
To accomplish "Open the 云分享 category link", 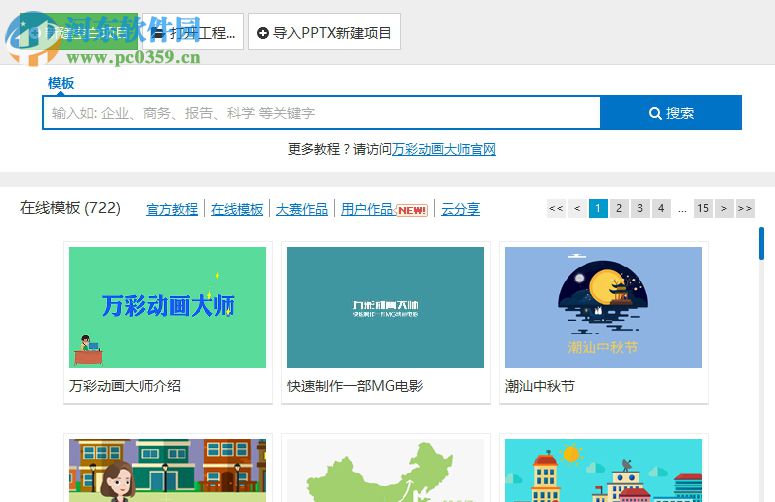I will pos(460,209).
